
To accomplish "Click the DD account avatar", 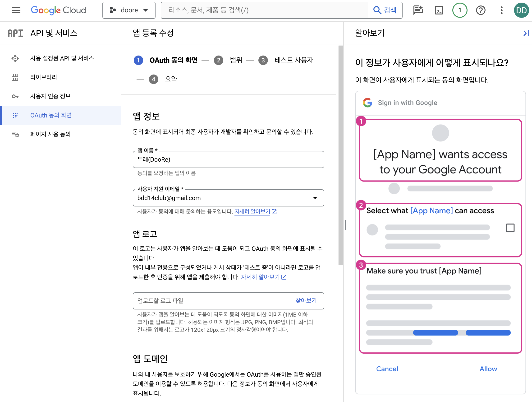I will [521, 10].
